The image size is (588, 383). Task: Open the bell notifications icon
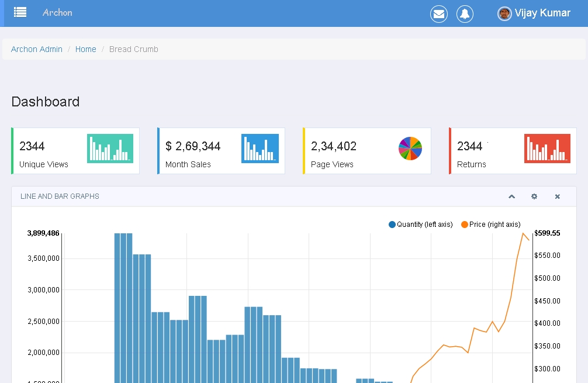[x=465, y=14]
